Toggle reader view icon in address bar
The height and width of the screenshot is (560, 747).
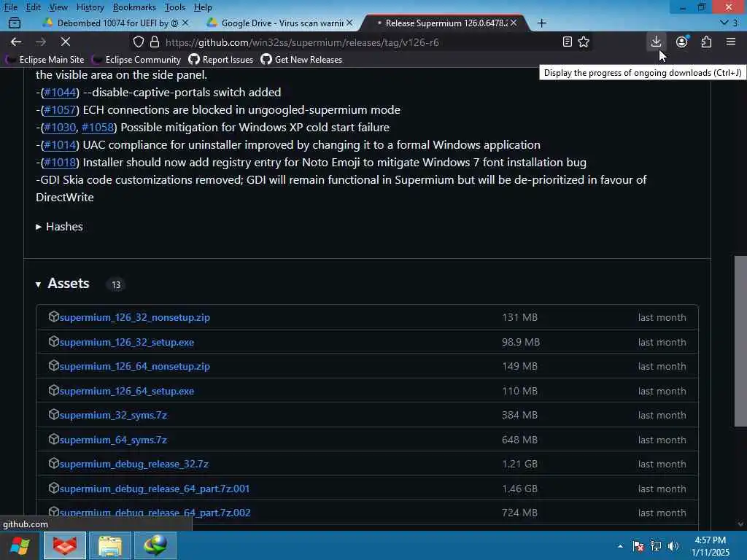(567, 42)
